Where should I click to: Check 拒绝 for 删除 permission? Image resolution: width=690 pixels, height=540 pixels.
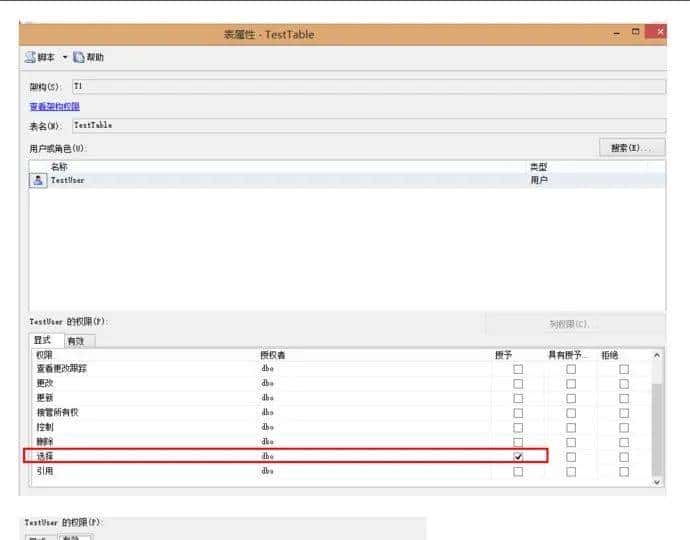pyautogui.click(x=624, y=442)
